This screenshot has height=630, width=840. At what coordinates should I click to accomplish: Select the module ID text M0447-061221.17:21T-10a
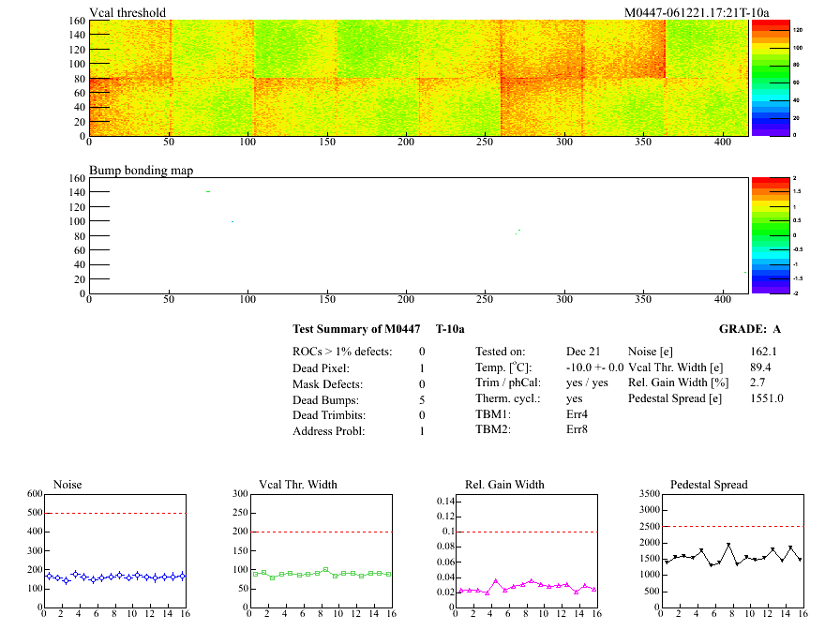(x=697, y=13)
